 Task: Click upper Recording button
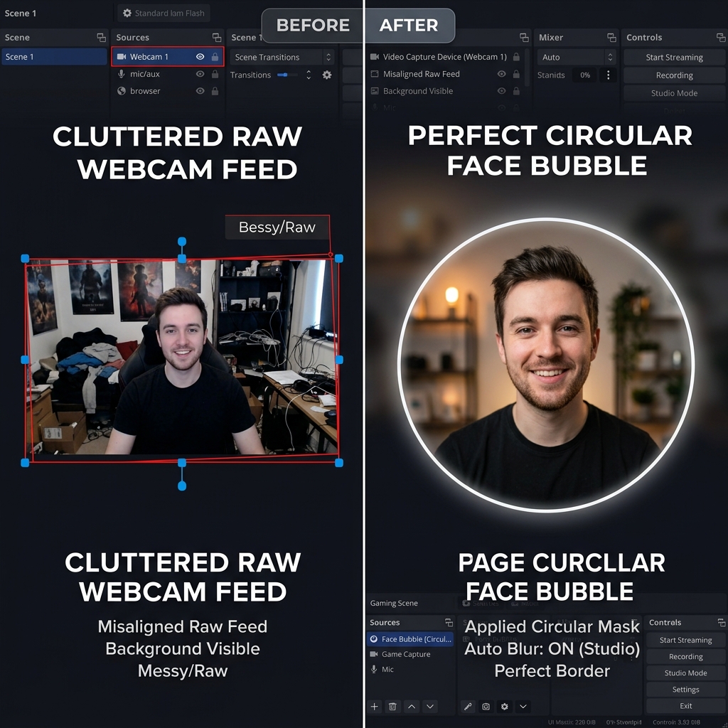point(674,75)
